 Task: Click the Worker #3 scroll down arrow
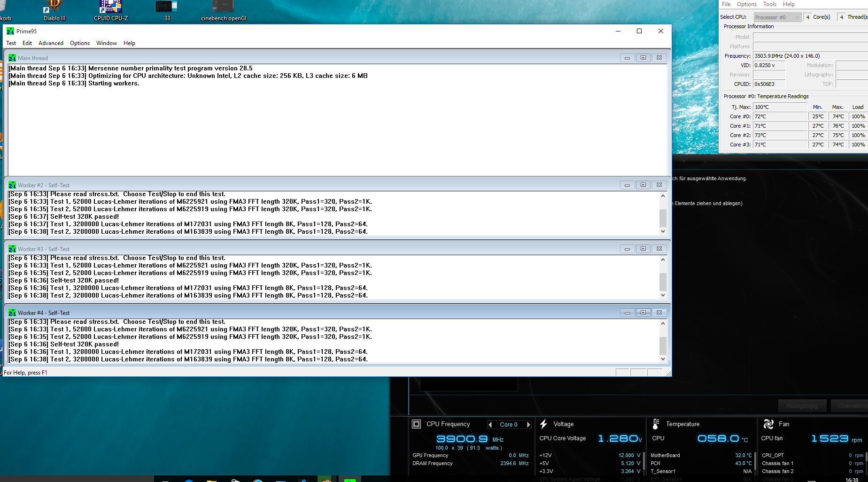click(663, 295)
